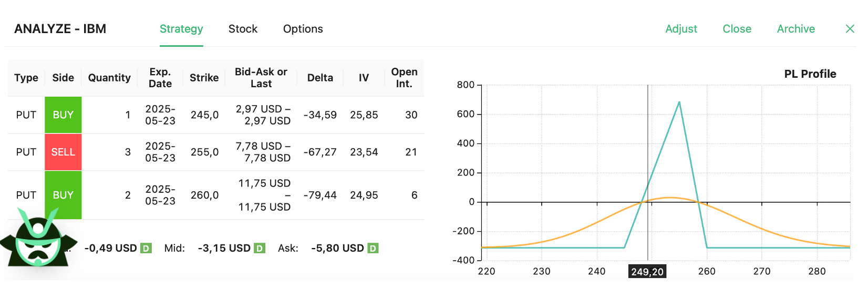The image size is (868, 289).
Task: Open the Options tab
Action: tap(303, 29)
